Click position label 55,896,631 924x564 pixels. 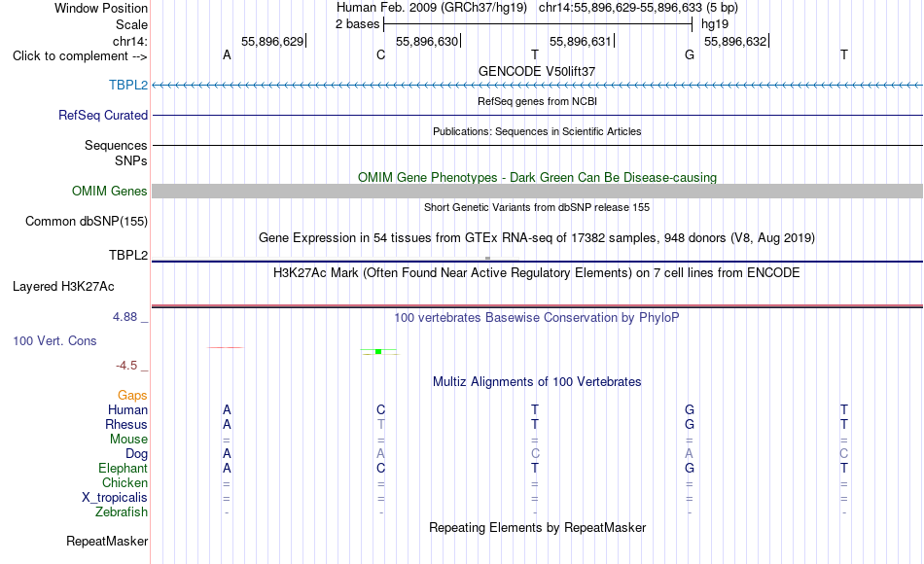(x=581, y=41)
